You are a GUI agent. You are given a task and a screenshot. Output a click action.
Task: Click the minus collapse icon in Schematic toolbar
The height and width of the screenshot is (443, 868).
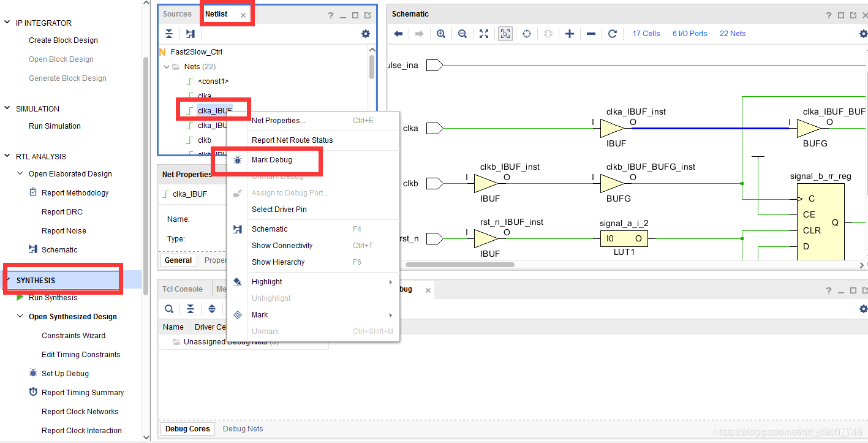pos(591,34)
